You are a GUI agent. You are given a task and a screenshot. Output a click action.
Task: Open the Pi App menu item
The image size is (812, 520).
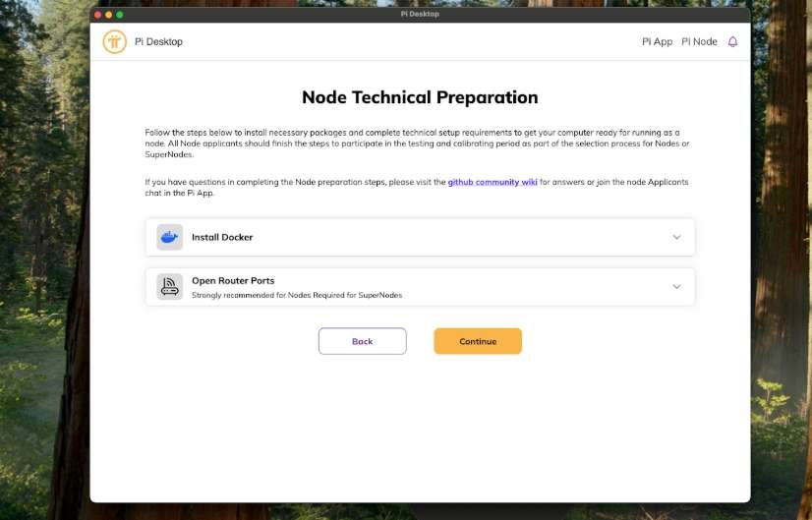[657, 42]
